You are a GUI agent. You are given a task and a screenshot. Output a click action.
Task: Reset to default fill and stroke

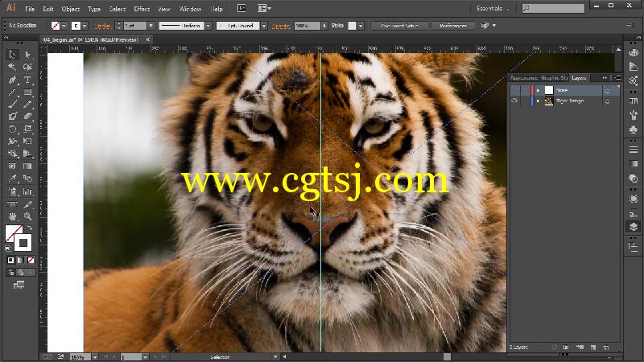point(8,249)
